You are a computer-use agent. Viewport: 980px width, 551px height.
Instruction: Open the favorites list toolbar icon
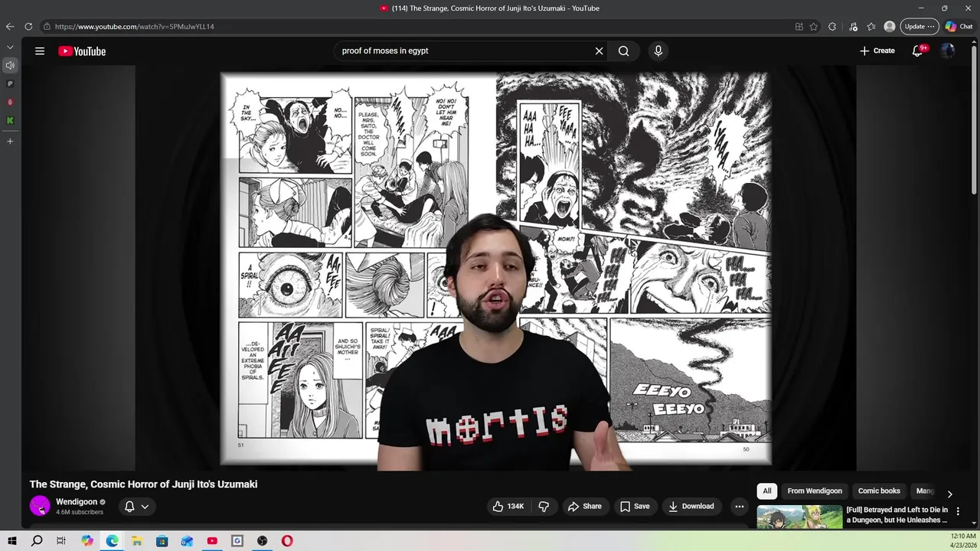pos(871,27)
